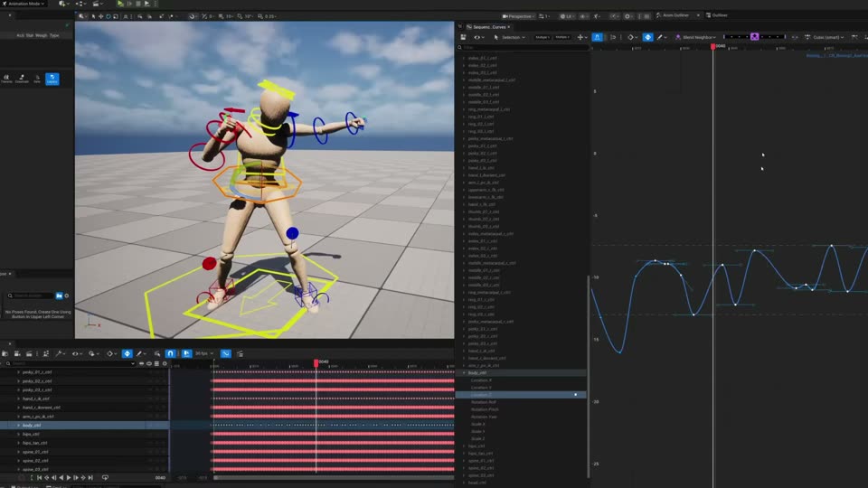Click the sequencer playhead marker at frame 0040
Image resolution: width=868 pixels, height=488 pixels.
[316, 363]
